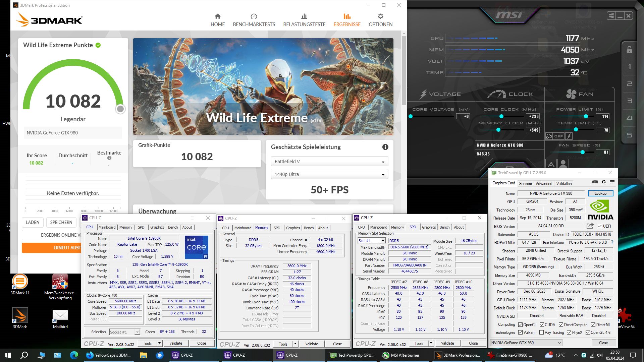Expand Tools dropdown arrow in CPU-Z Memory window

[x=296, y=344]
